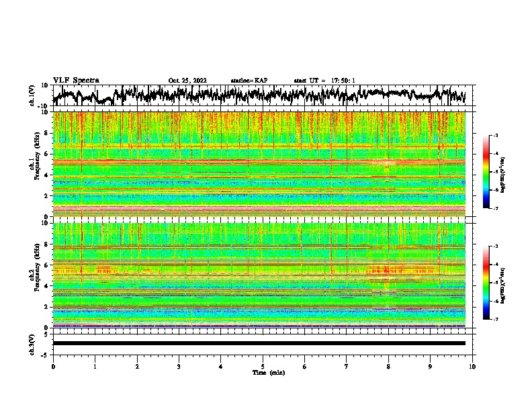
Task: Click the time axis tick label '8'
Action: click(x=388, y=367)
